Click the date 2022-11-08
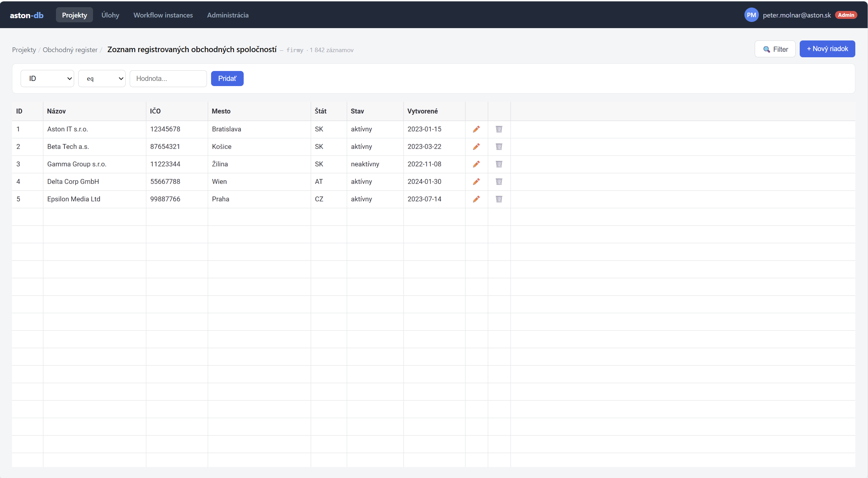The image size is (868, 478). click(x=434, y=164)
